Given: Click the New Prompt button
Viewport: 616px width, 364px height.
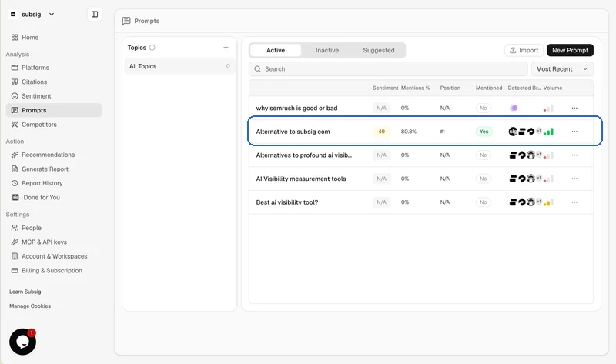Looking at the screenshot, I should click(x=570, y=50).
